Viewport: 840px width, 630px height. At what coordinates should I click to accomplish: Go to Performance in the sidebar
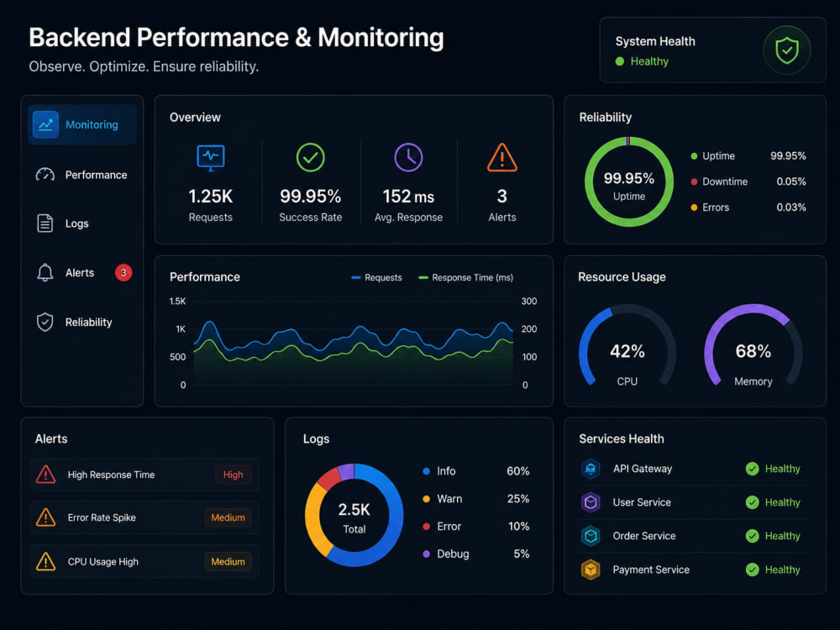tap(82, 175)
